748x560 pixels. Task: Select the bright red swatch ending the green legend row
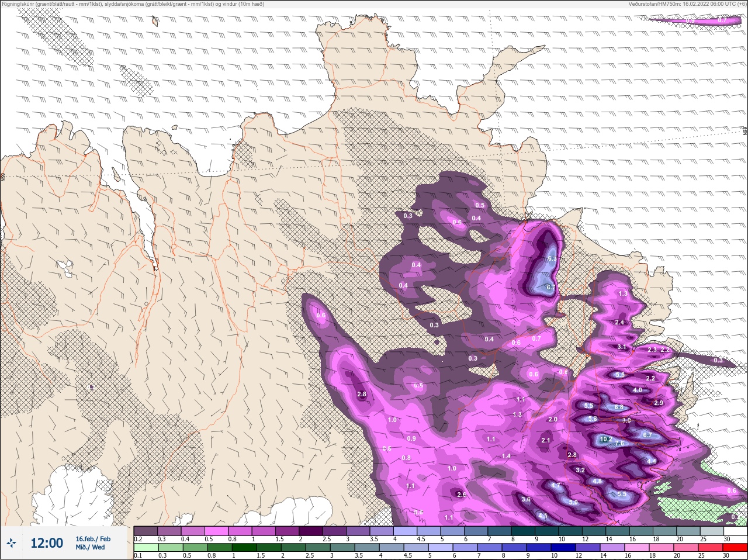pyautogui.click(x=735, y=548)
